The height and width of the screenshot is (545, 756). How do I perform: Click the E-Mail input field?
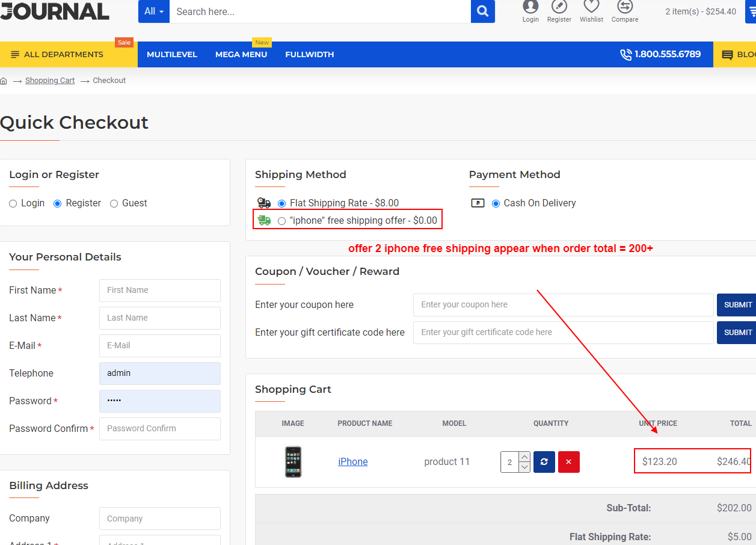click(x=160, y=346)
